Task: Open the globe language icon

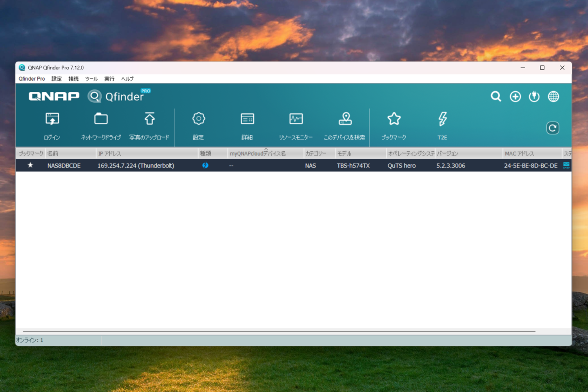Action: [554, 96]
